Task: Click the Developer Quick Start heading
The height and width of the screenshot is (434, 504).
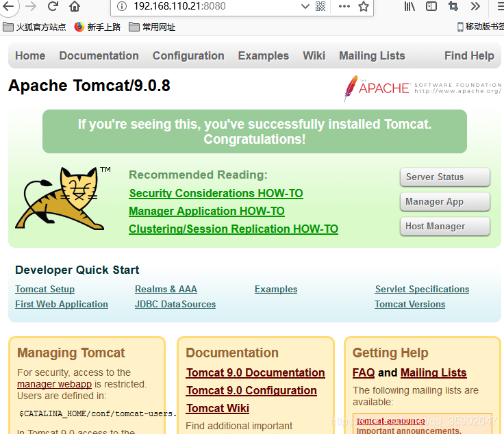Action: point(77,270)
